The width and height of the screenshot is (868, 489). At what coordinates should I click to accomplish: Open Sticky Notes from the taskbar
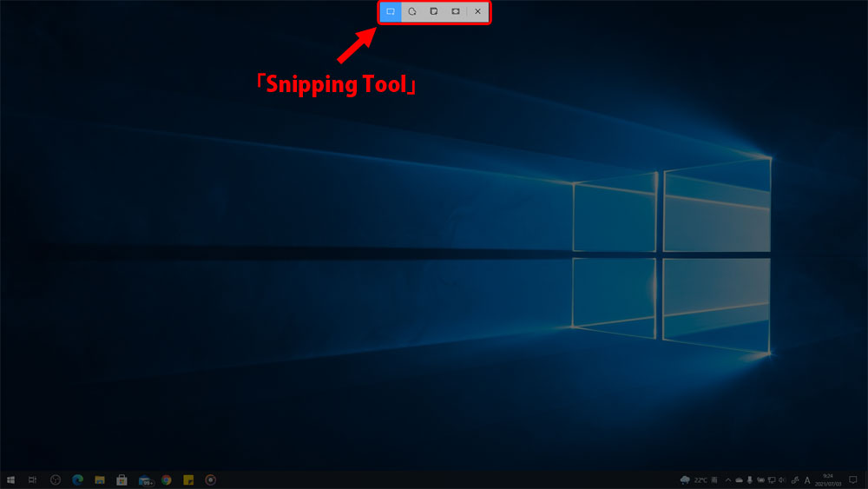tap(188, 480)
